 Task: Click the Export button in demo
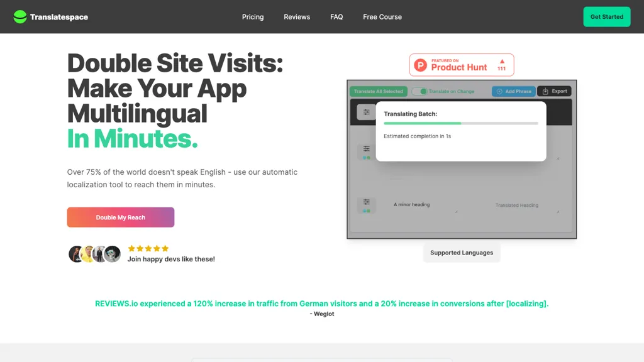pos(554,92)
